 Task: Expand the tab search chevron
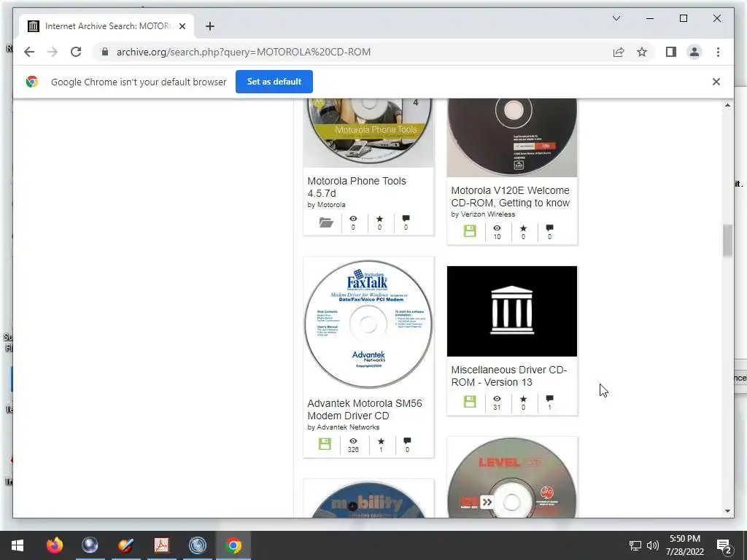pos(616,18)
